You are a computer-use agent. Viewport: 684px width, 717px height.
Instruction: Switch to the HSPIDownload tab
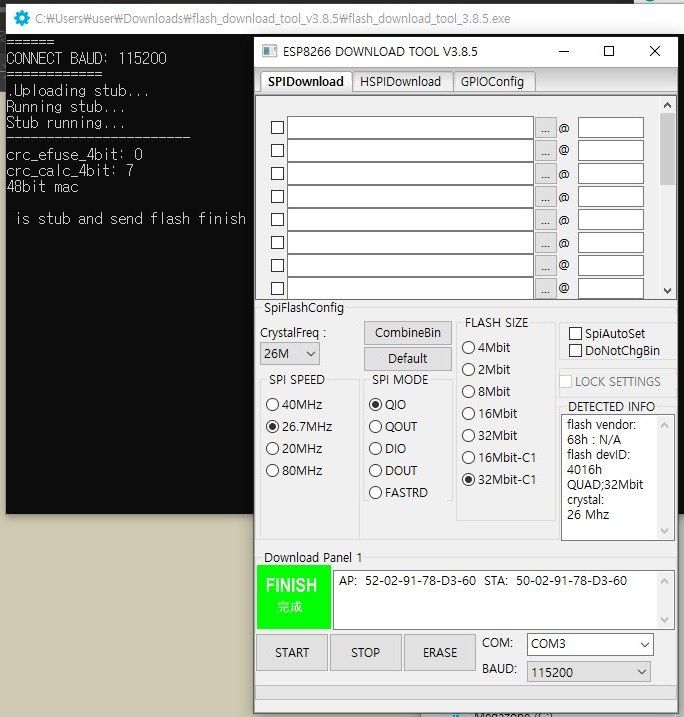[x=401, y=82]
